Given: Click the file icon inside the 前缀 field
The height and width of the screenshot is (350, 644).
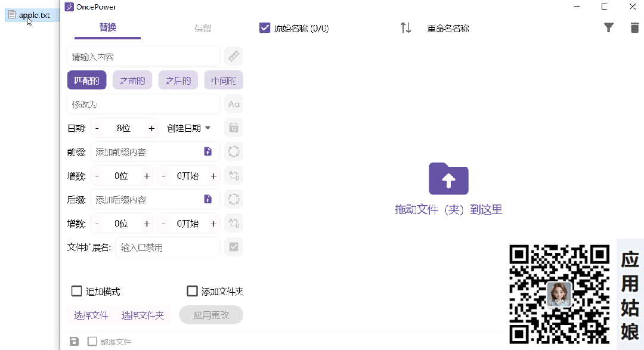Looking at the screenshot, I should point(208,151).
